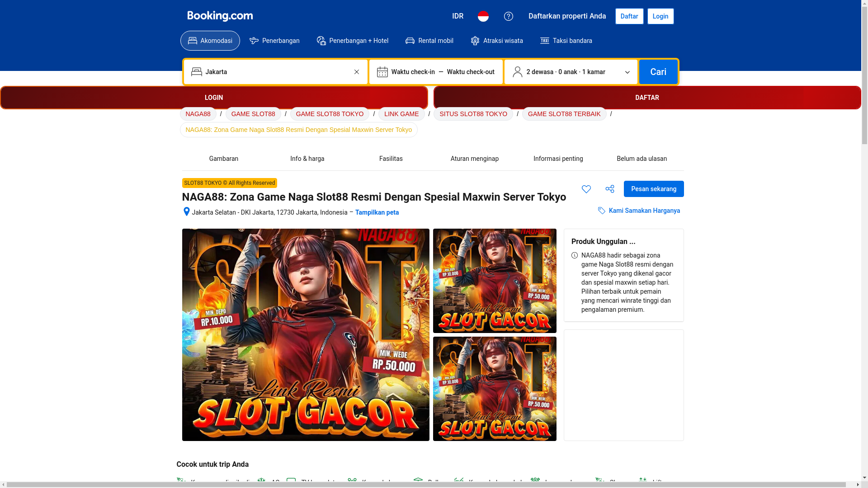Click the Produk Unggulan heading
Image resolution: width=868 pixels, height=488 pixels.
click(x=603, y=241)
